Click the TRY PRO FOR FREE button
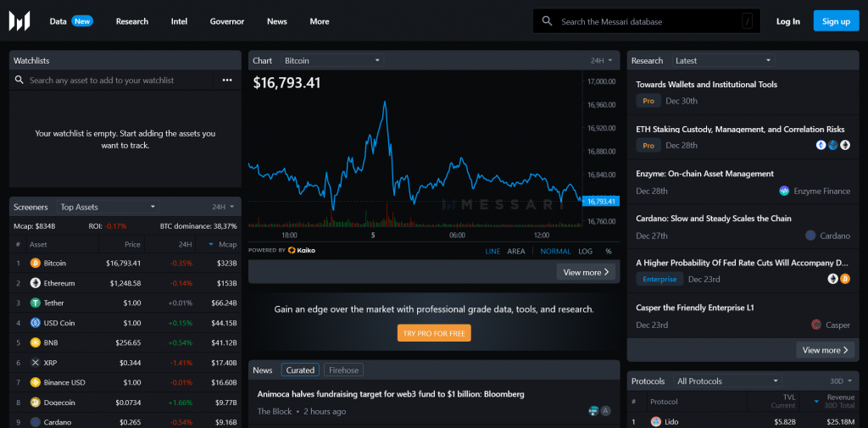The height and width of the screenshot is (428, 868). pos(433,333)
